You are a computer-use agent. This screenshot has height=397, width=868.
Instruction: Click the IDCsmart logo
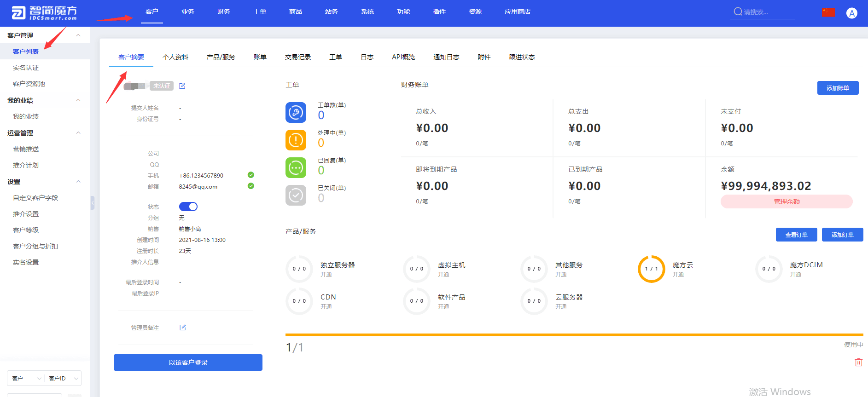click(x=44, y=13)
